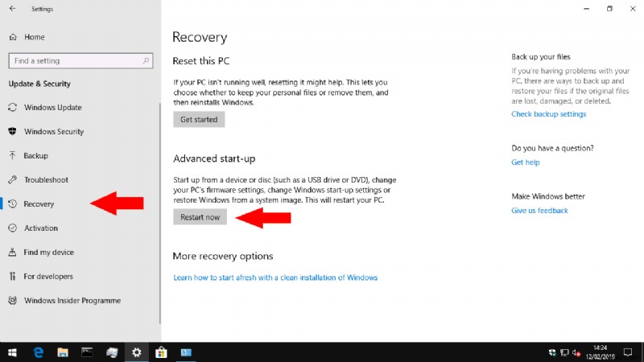Click the Windows Update sync icon
This screenshot has width=644, height=362.
point(13,108)
